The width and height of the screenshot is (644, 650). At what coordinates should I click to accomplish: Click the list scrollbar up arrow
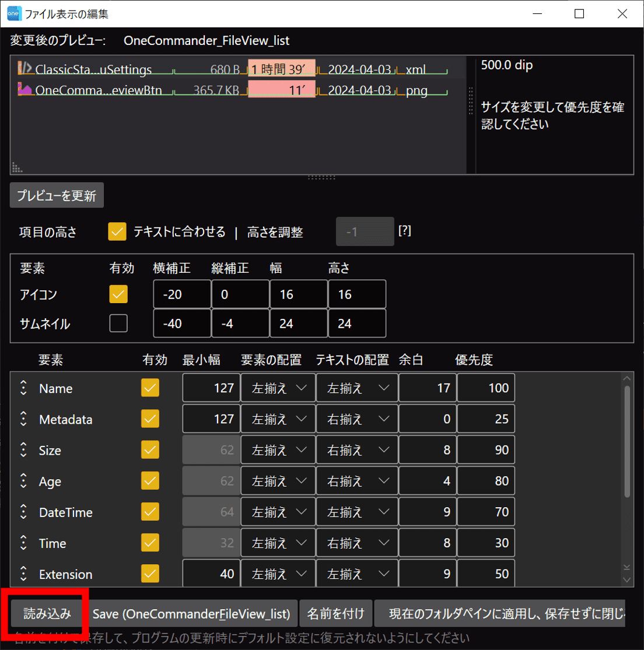coord(627,378)
